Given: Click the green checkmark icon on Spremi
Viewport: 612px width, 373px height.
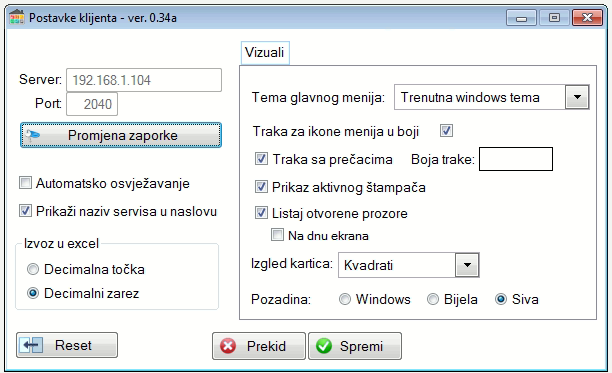Looking at the screenshot, I should 324,346.
